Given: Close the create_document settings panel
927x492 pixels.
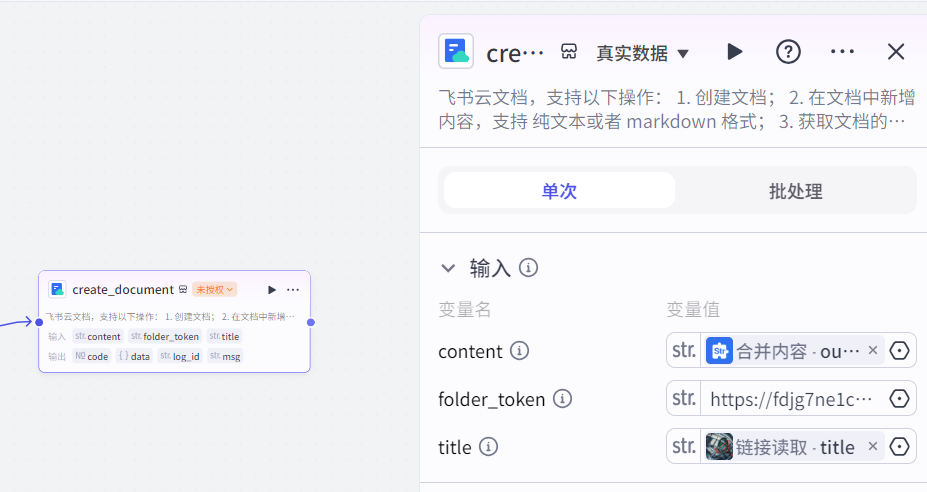Looking at the screenshot, I should click(896, 52).
